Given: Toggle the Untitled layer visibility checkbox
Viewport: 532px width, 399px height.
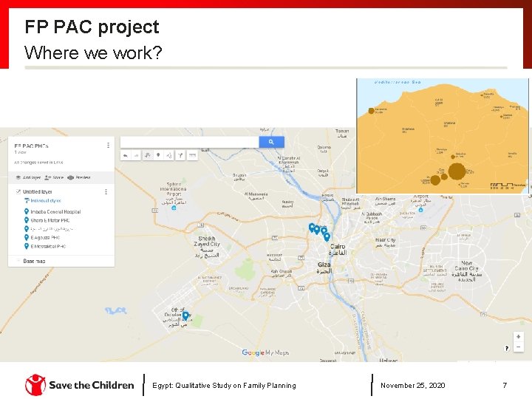Looking at the screenshot, I should click(18, 191).
